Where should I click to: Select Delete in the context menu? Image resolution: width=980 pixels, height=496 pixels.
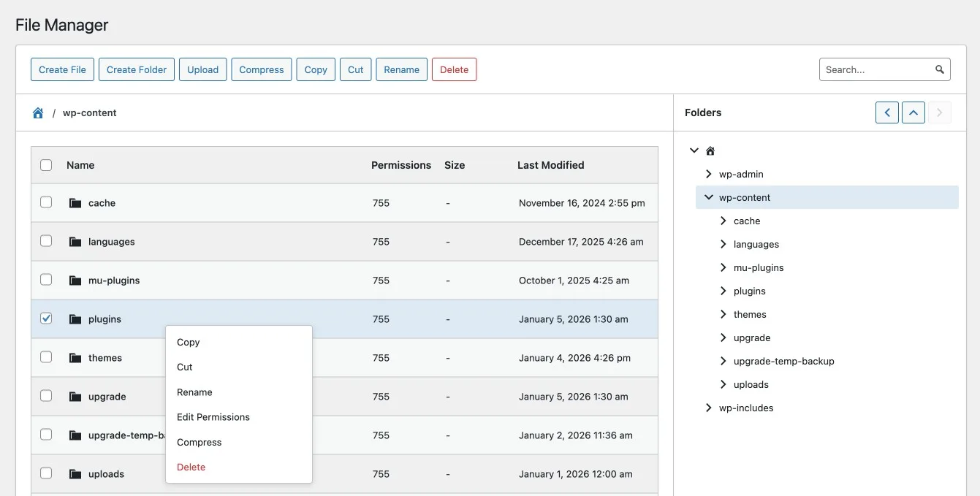point(191,467)
